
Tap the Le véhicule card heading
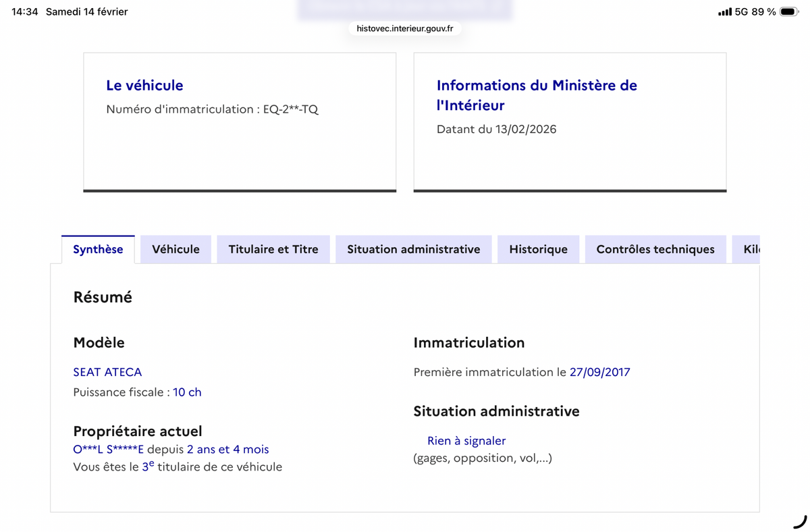click(144, 85)
